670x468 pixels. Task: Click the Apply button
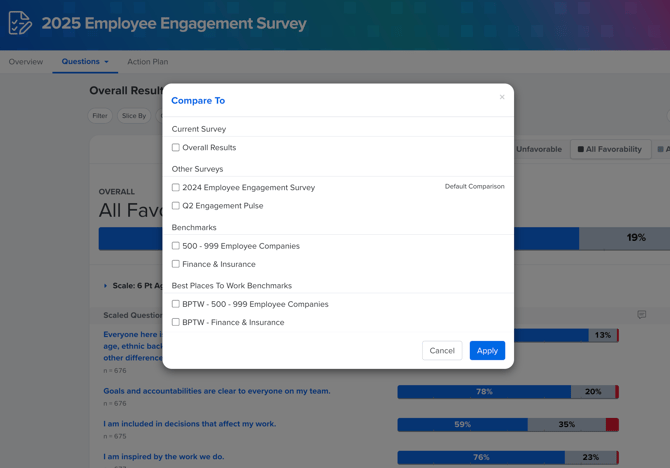[487, 350]
